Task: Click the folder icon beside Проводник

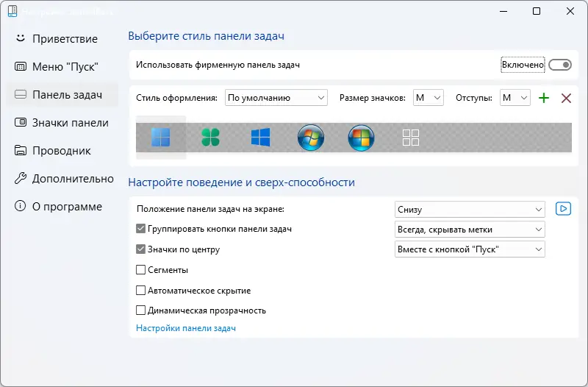Action: point(21,150)
